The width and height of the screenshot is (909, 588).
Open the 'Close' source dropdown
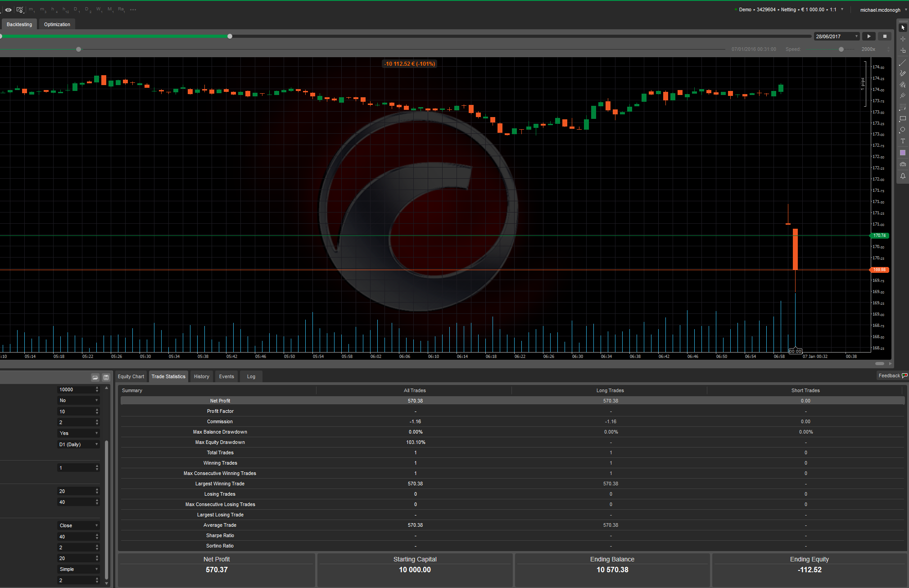78,525
